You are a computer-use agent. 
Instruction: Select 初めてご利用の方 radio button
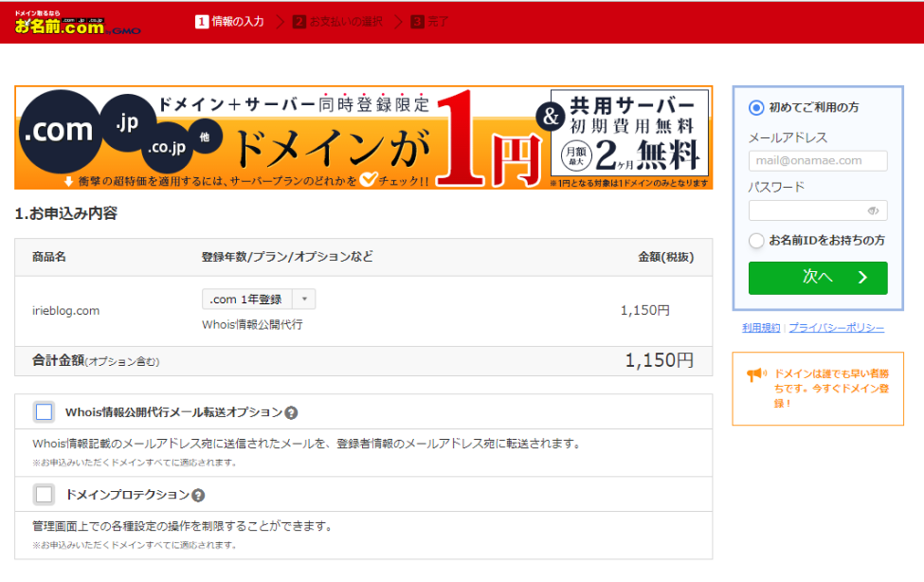point(756,107)
